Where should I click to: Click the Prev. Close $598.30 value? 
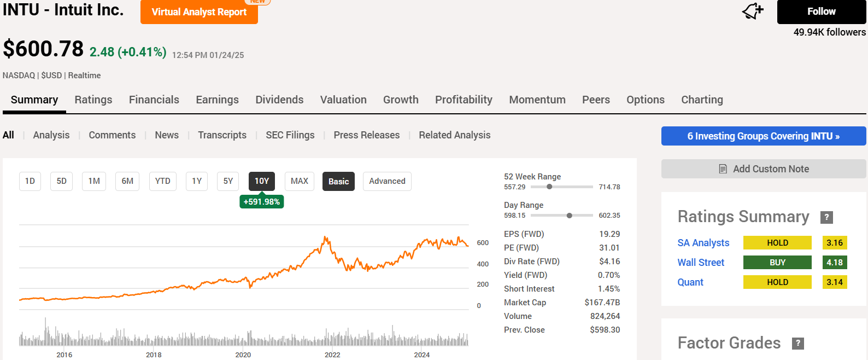(605, 330)
